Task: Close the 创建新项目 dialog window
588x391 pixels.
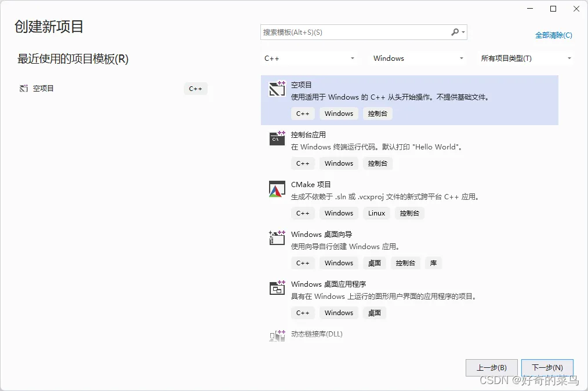Action: [x=576, y=9]
